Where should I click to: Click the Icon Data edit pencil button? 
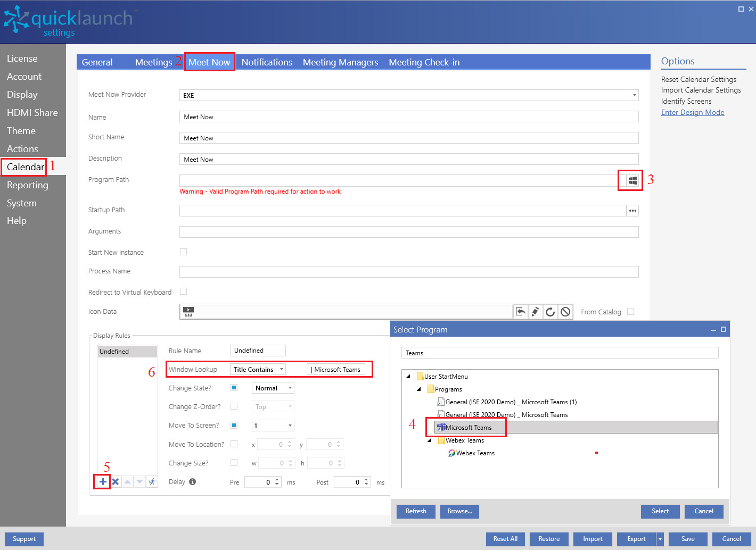pos(536,312)
